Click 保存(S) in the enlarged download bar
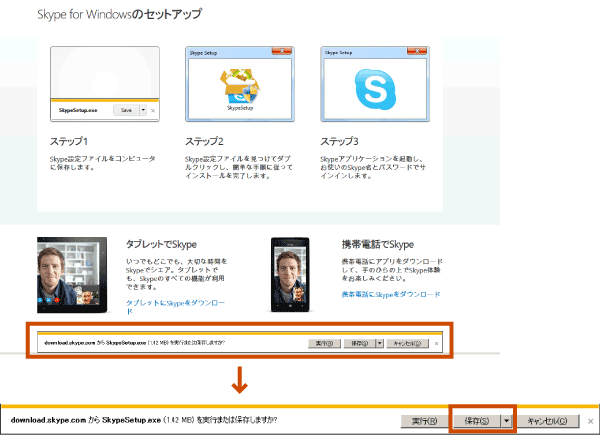Screen dimensions: 600x435 coord(476,421)
